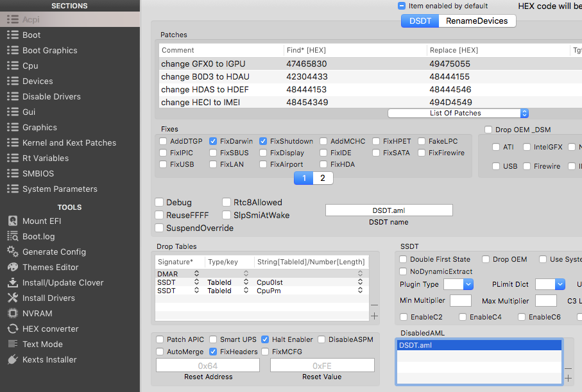This screenshot has width=582, height=392.
Task: Launch the Kexts Installer tool
Action: [70, 359]
